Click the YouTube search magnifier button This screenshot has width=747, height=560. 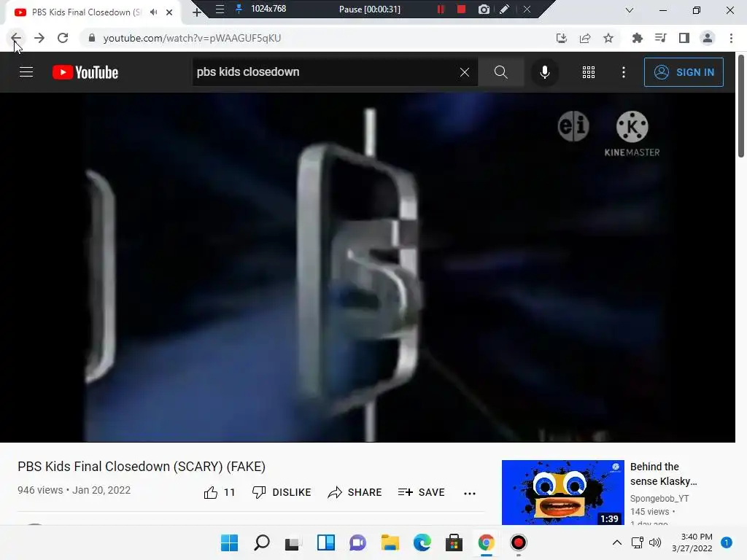pyautogui.click(x=500, y=72)
